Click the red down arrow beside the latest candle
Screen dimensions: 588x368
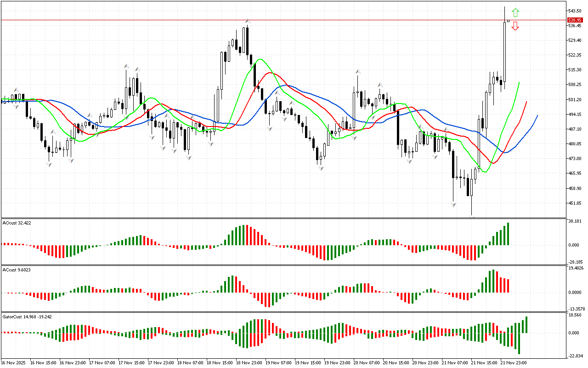[x=515, y=26]
